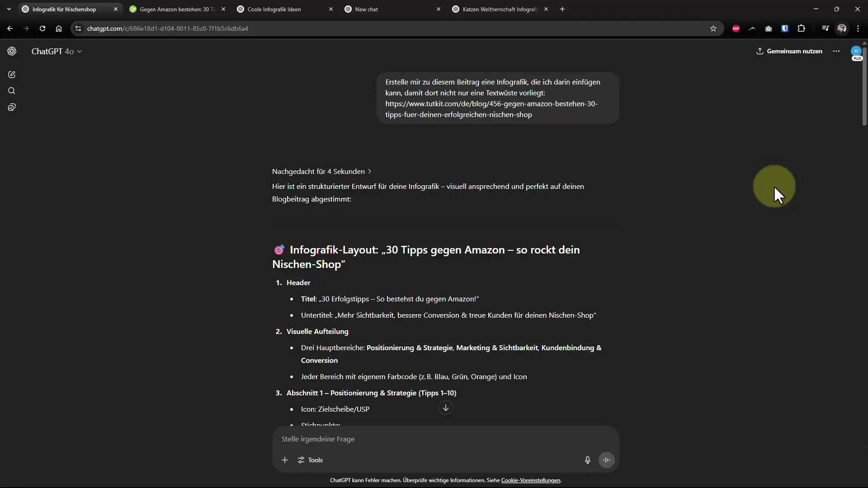Switch to the 'Katzen Weltherrschaft Infografik' tab
868x488 pixels.
coord(500,9)
